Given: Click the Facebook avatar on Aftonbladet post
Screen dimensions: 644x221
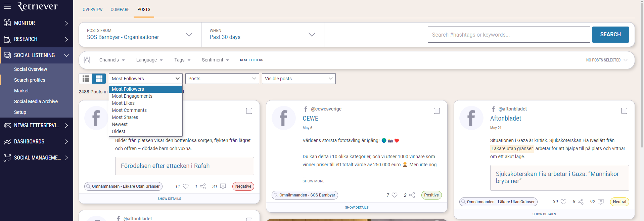Looking at the screenshot, I should [471, 118].
